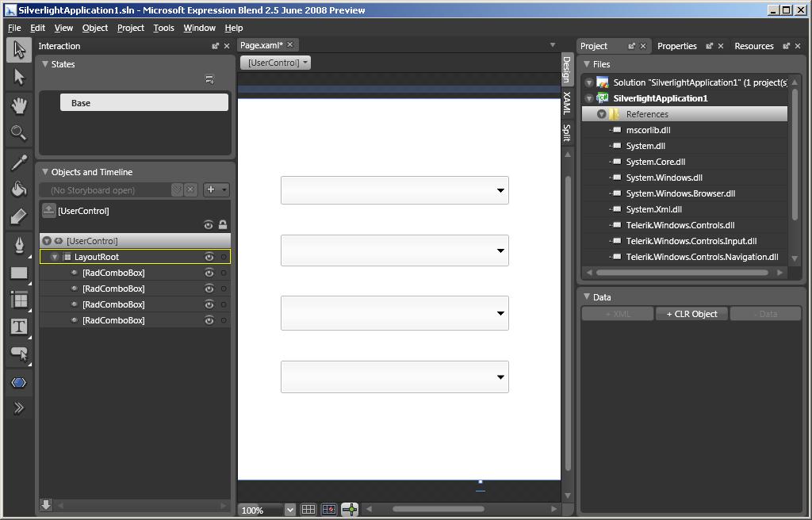Viewport: 812px width, 520px height.
Task: Toggle snap to snaplines icon
Action: pyautogui.click(x=350, y=510)
